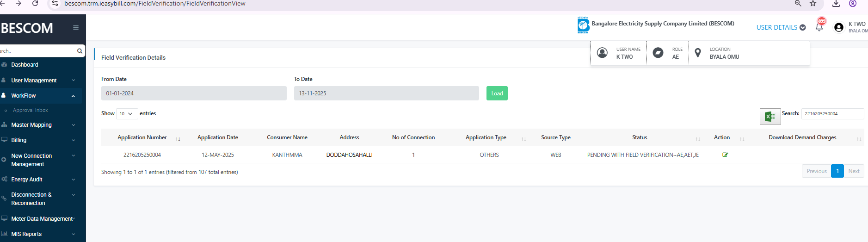868x242 pixels.
Task: Click the search magnifier in the sidebar
Action: (x=80, y=51)
